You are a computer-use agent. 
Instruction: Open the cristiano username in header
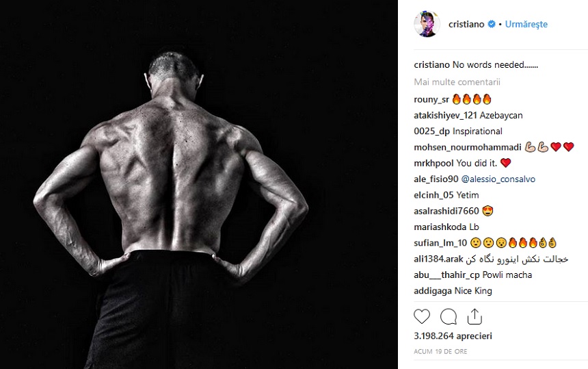coord(466,24)
